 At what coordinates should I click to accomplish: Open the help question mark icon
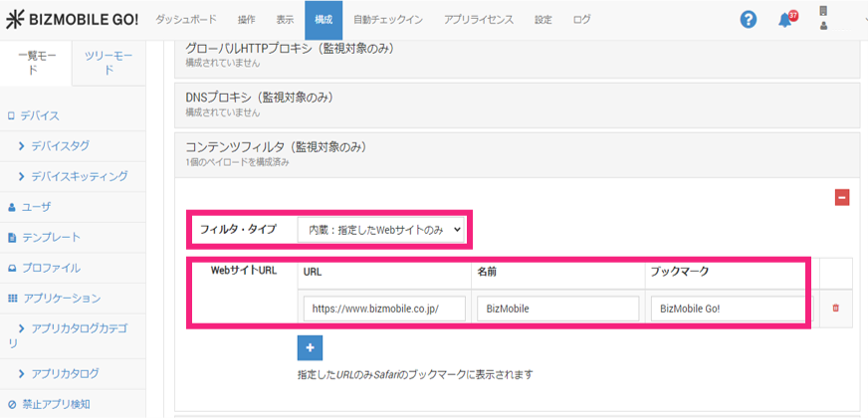[x=749, y=20]
